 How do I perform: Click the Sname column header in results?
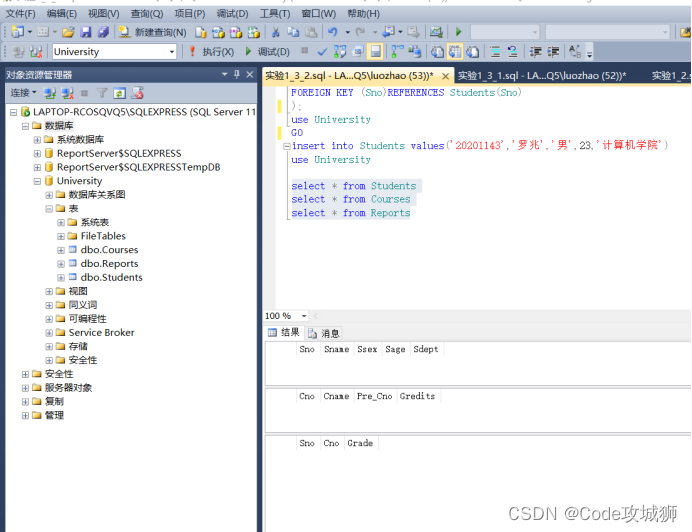pyautogui.click(x=336, y=349)
